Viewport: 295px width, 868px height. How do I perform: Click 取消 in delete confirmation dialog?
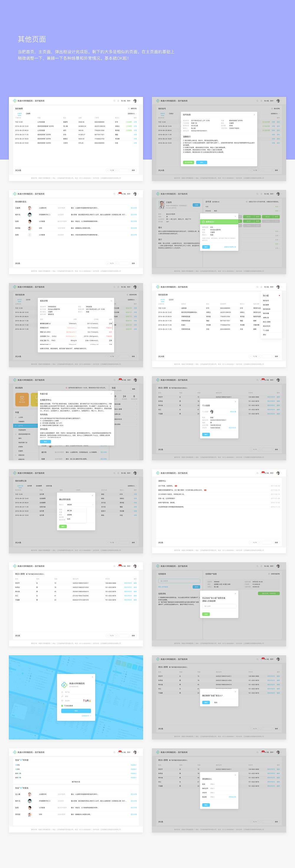[216, 703]
